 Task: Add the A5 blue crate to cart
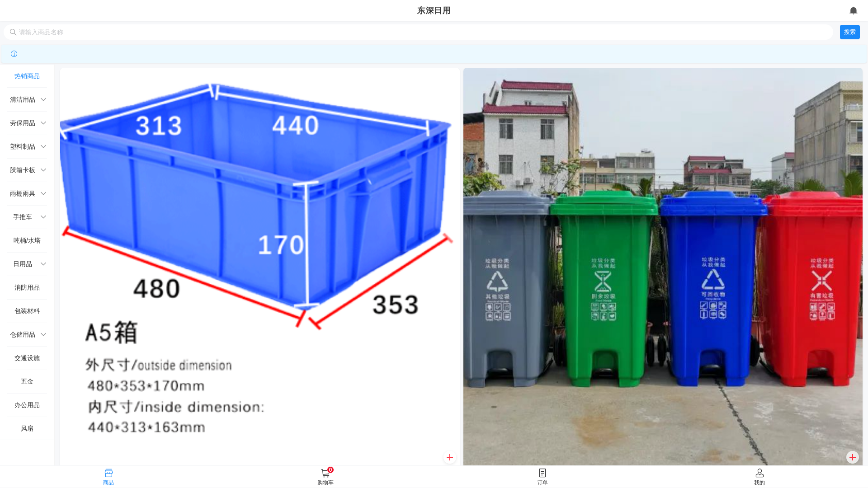449,457
